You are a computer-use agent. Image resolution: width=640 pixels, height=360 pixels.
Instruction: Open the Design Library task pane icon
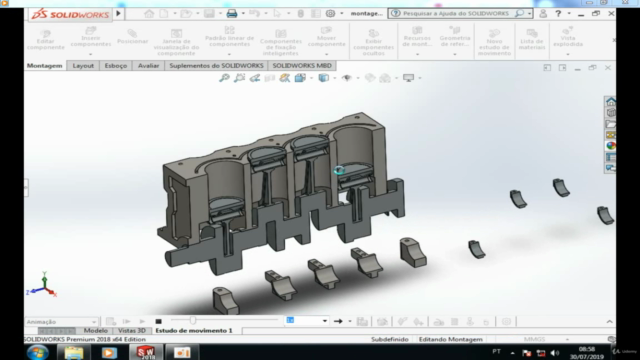point(611,112)
